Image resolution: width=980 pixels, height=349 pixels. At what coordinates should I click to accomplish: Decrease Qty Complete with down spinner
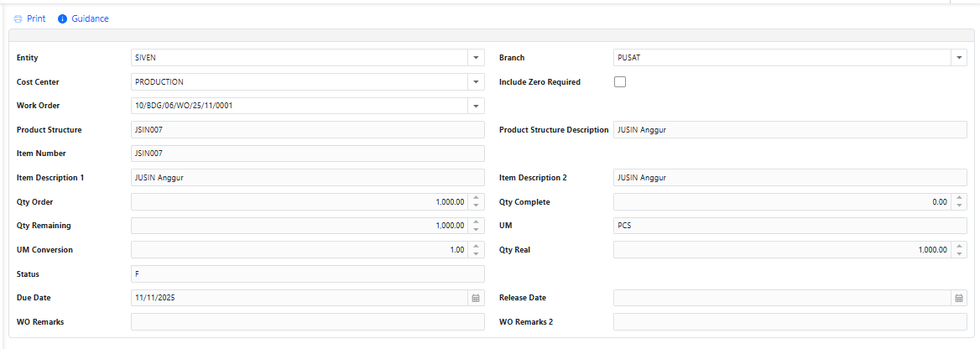tap(959, 206)
